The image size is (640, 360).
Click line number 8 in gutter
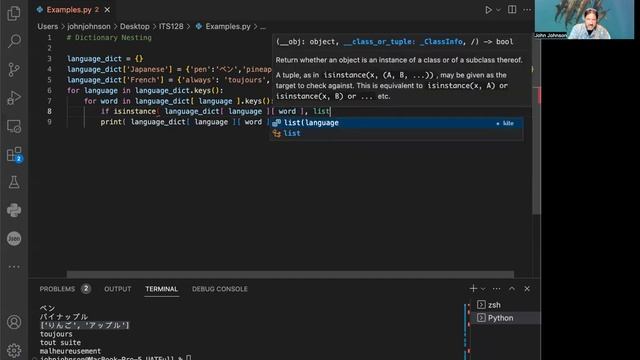[49, 111]
